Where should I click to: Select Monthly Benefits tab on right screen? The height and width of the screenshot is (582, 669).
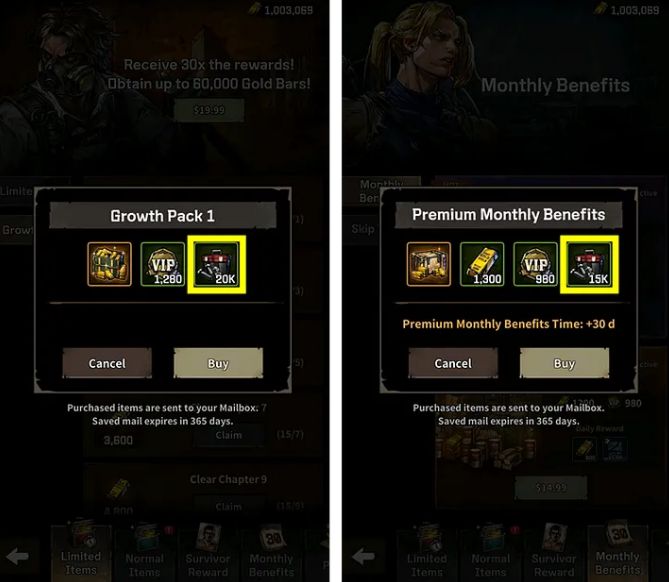click(618, 552)
